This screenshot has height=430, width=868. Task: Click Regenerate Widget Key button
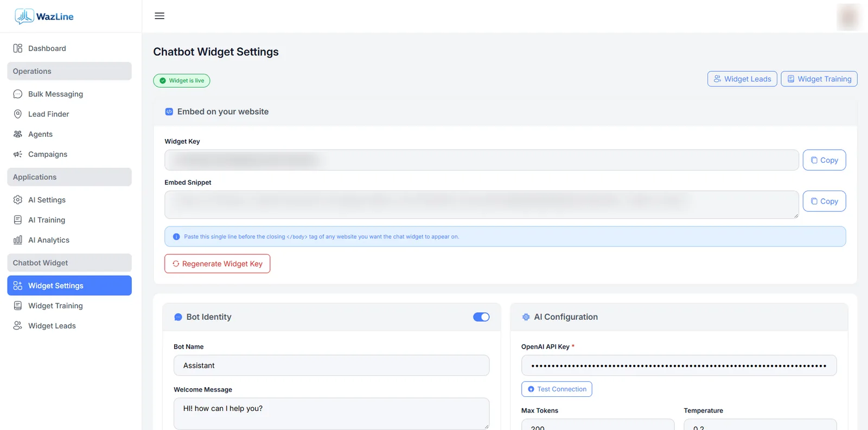tap(218, 264)
